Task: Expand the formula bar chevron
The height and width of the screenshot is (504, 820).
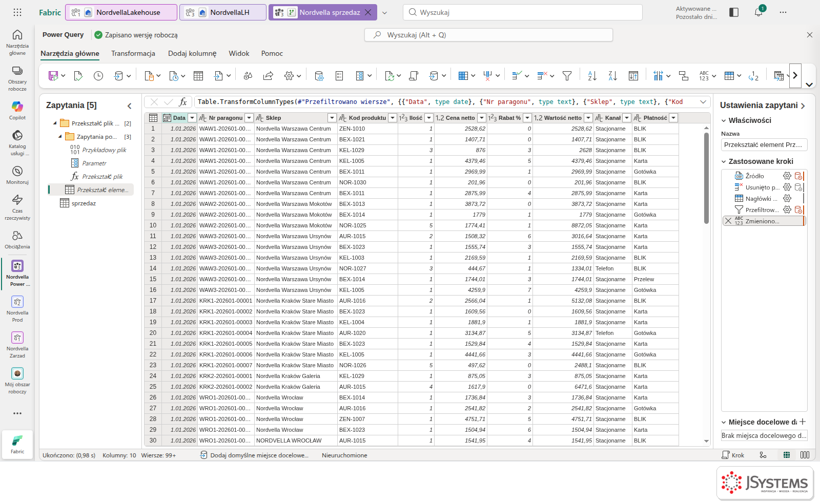Action: tap(703, 102)
